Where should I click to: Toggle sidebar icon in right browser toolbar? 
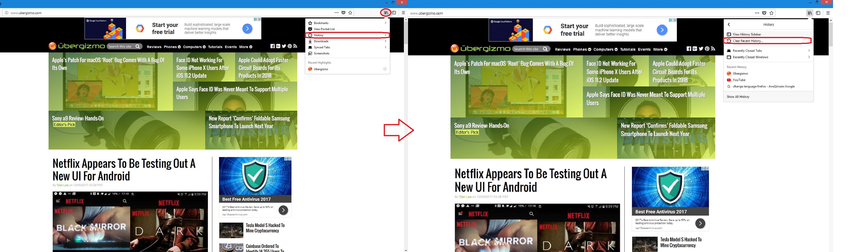tap(818, 13)
